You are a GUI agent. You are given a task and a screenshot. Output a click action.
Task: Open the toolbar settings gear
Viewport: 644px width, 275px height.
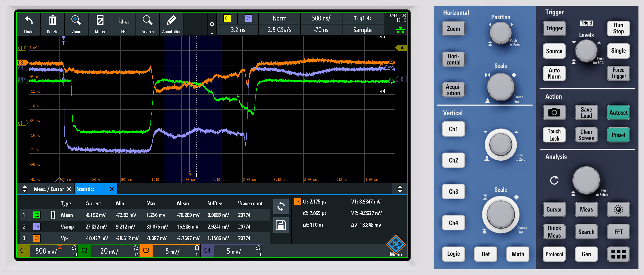212,24
